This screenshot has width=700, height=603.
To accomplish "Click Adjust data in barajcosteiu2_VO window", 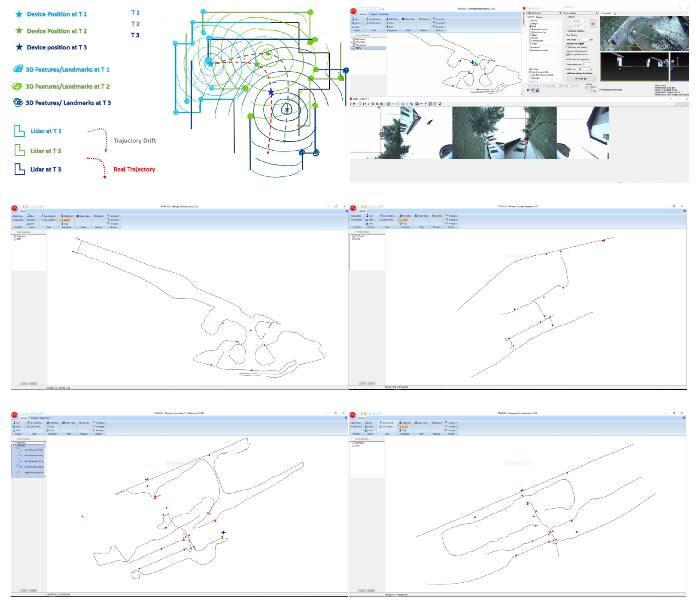I will [x=17, y=216].
